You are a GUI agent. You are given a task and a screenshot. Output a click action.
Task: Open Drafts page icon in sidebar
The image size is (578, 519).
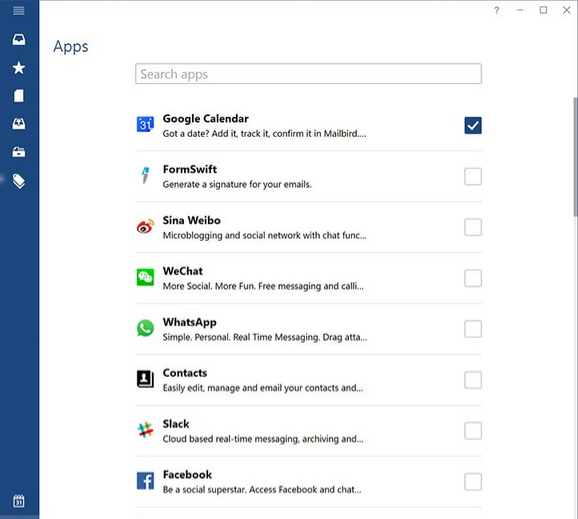tap(19, 96)
